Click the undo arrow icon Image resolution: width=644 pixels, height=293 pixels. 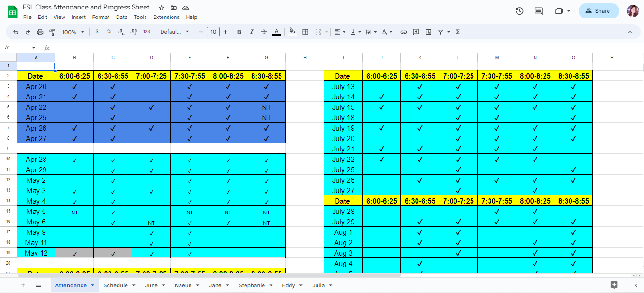pyautogui.click(x=16, y=32)
